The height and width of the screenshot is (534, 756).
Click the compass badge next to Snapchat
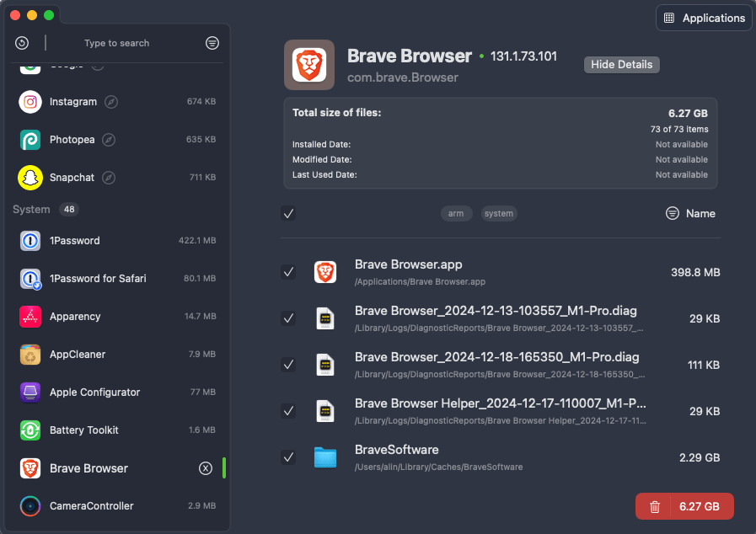109,178
